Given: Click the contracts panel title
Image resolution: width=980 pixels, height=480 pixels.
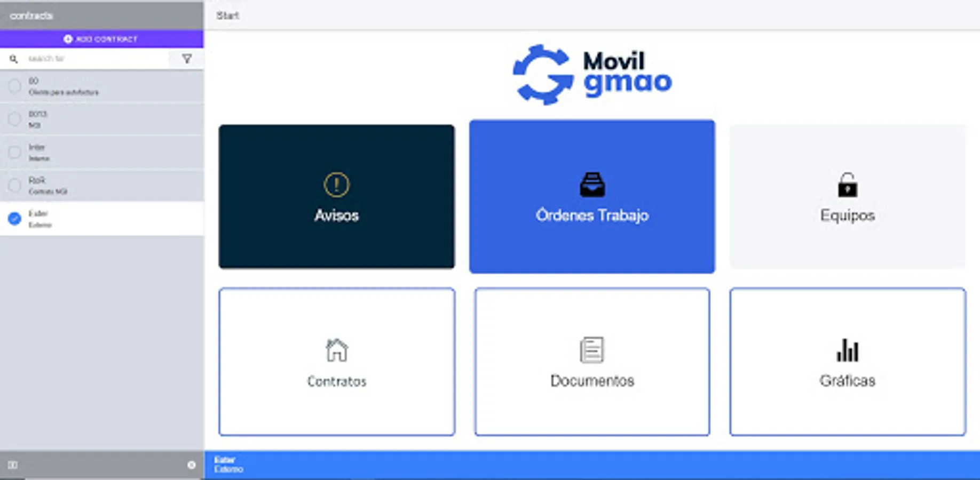Looking at the screenshot, I should [x=31, y=15].
